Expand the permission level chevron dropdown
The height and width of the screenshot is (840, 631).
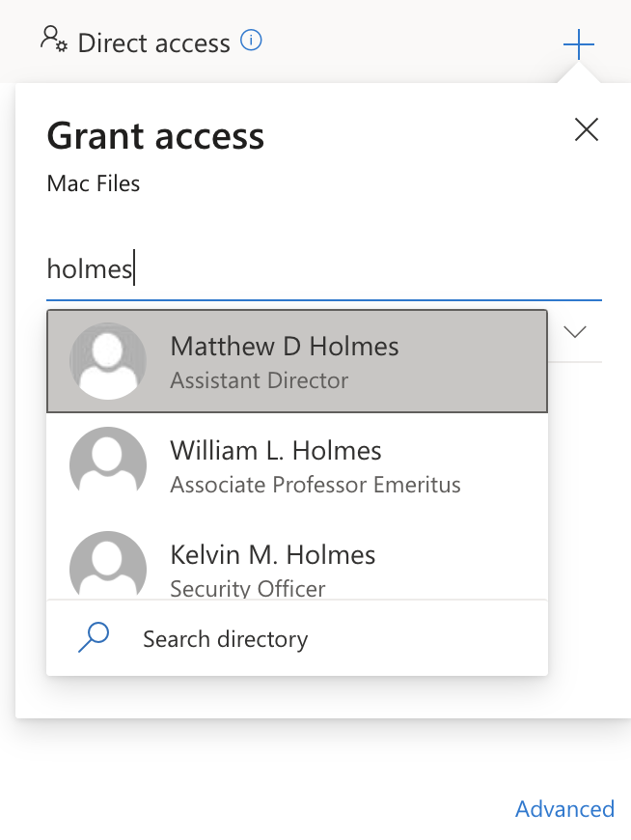(575, 331)
